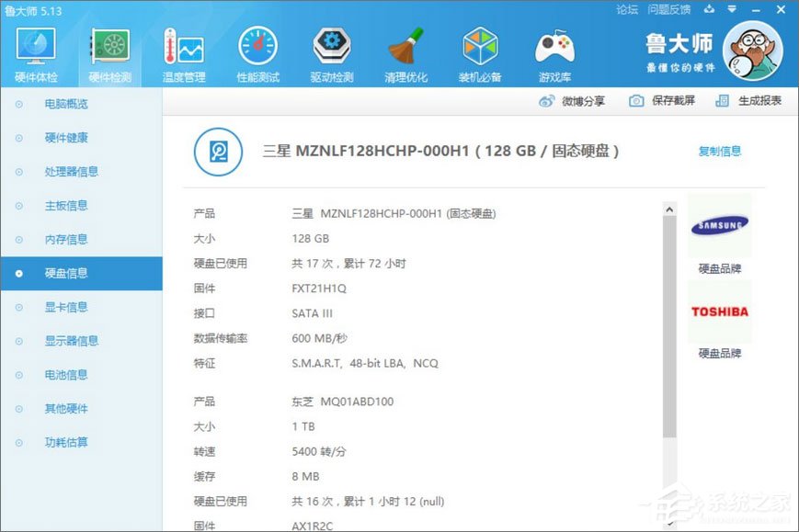Open the title bar dropdown arrow menu
Image resolution: width=799 pixels, height=532 pixels.
(x=730, y=10)
